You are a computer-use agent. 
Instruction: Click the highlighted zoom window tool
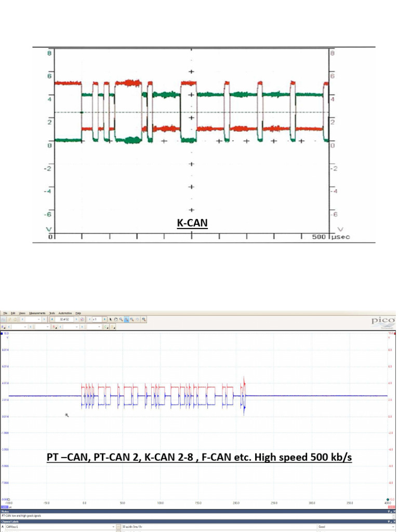pyautogui.click(x=127, y=320)
